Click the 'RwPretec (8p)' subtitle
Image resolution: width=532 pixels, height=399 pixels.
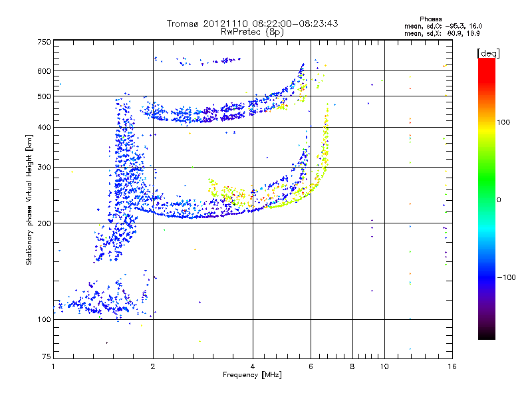[252, 32]
